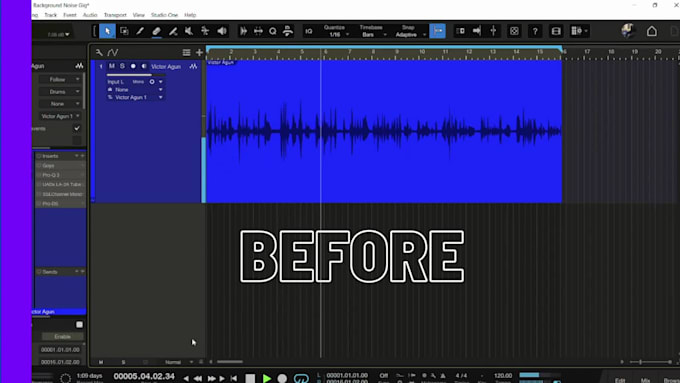Open the Event menu
680x383 pixels.
tap(70, 15)
